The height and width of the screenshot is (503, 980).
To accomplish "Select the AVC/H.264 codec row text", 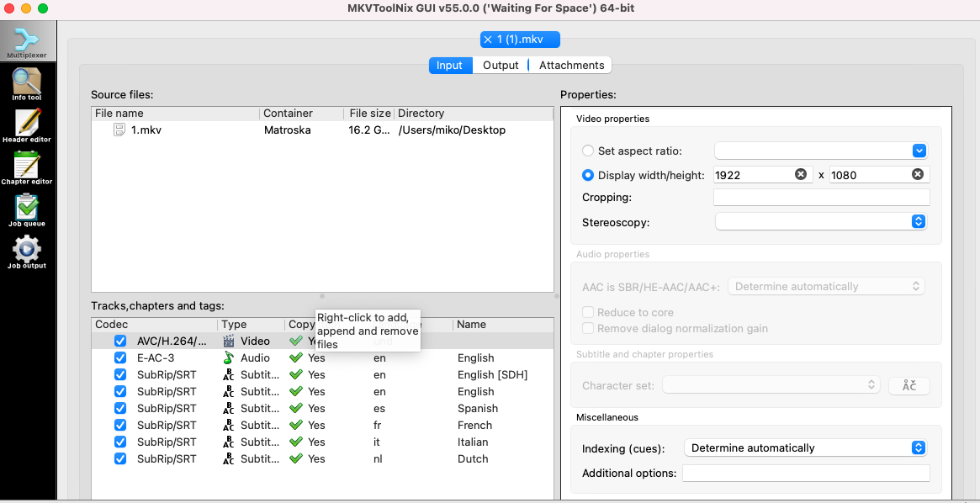I will [x=172, y=342].
